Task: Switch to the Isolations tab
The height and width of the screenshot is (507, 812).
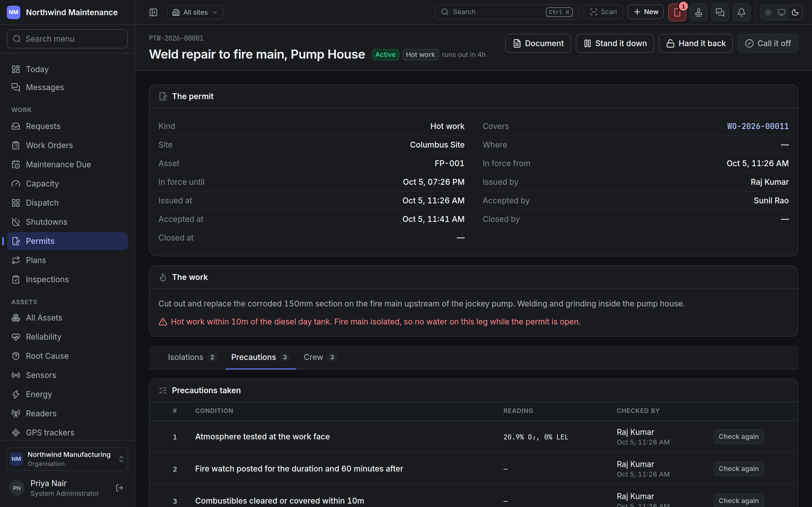Action: (192, 357)
